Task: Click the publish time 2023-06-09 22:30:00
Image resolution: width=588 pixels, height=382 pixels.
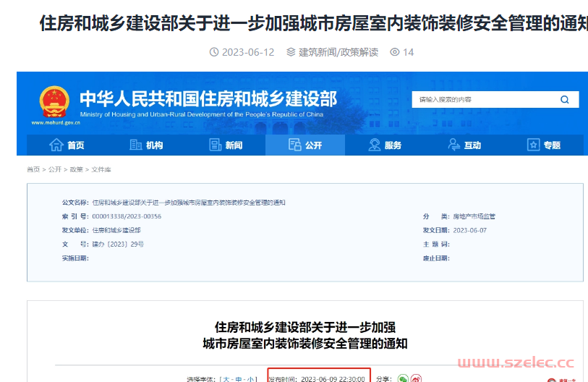Action: [333, 379]
